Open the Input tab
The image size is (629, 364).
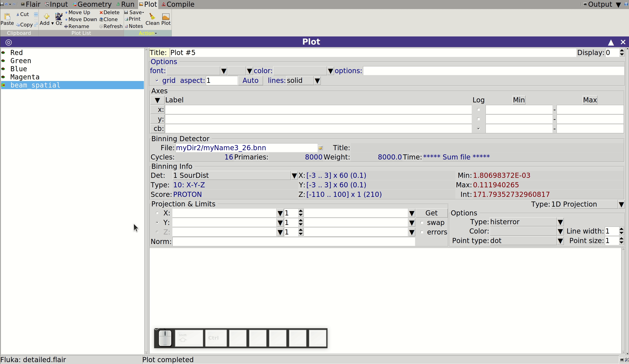56,4
